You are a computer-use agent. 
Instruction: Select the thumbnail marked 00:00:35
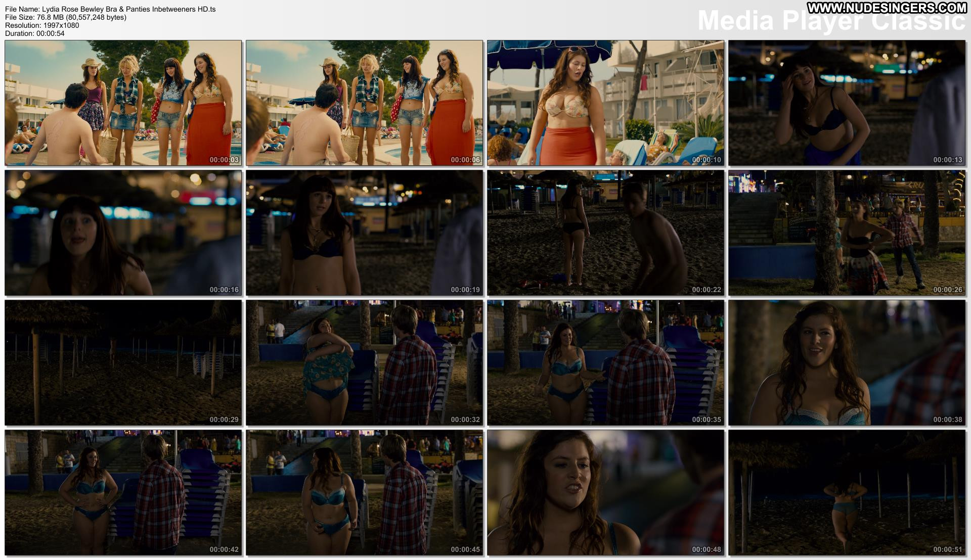click(605, 363)
